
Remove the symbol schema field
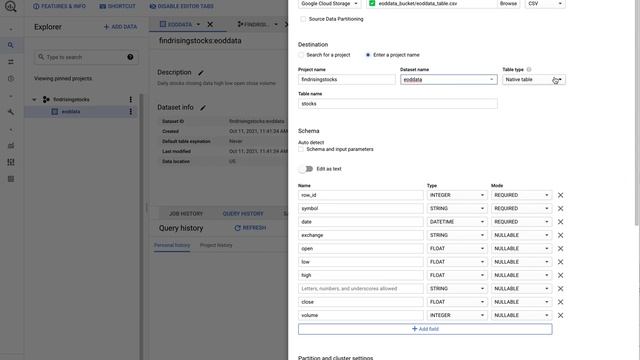pos(560,209)
